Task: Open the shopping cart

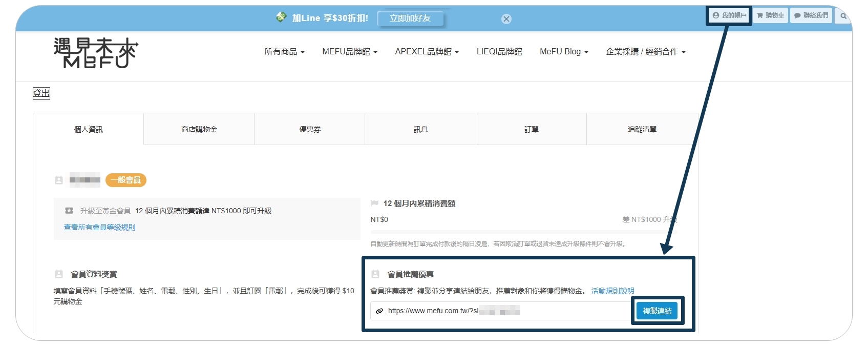Action: [x=771, y=15]
